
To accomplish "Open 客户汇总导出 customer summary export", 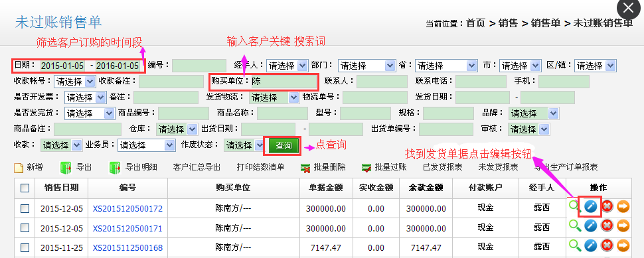I will [197, 167].
